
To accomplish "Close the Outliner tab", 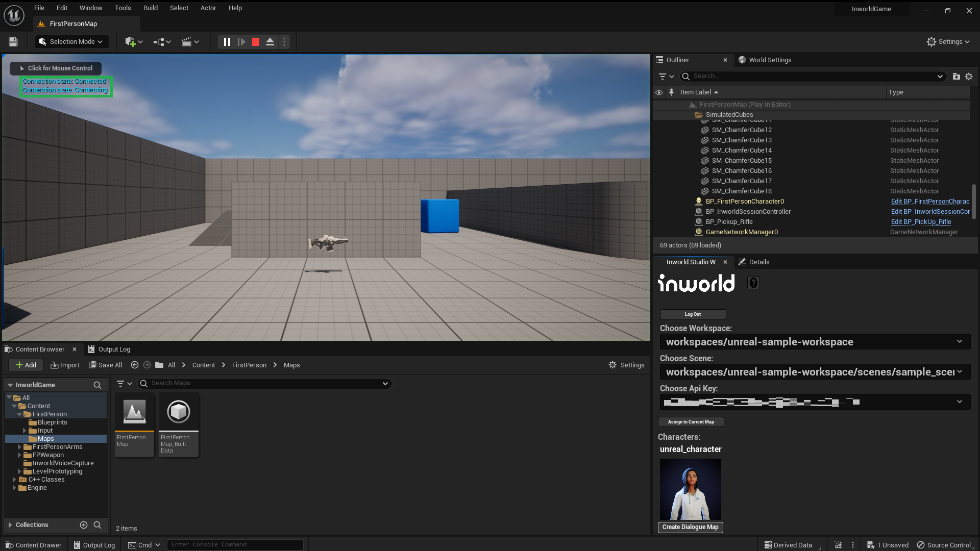I will coord(725,60).
